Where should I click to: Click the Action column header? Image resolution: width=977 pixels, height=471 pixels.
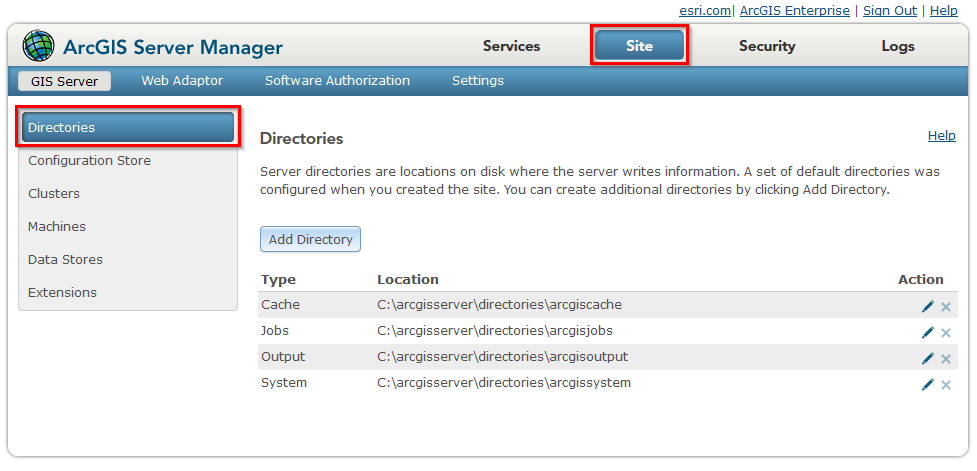pyautogui.click(x=921, y=279)
